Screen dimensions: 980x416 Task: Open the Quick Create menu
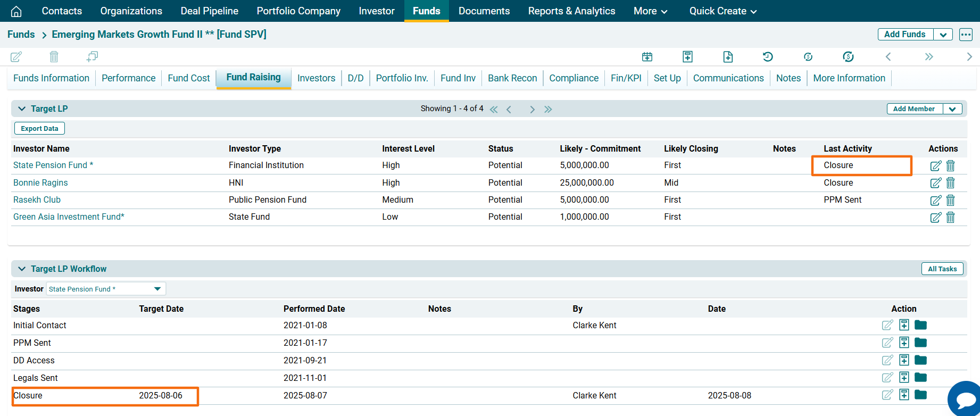click(x=722, y=11)
